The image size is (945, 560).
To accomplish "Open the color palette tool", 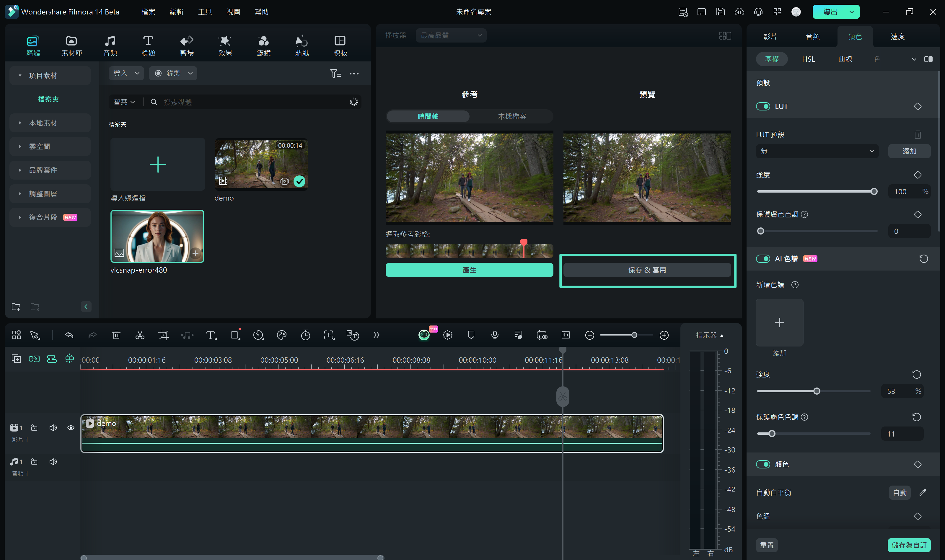I will 281,335.
